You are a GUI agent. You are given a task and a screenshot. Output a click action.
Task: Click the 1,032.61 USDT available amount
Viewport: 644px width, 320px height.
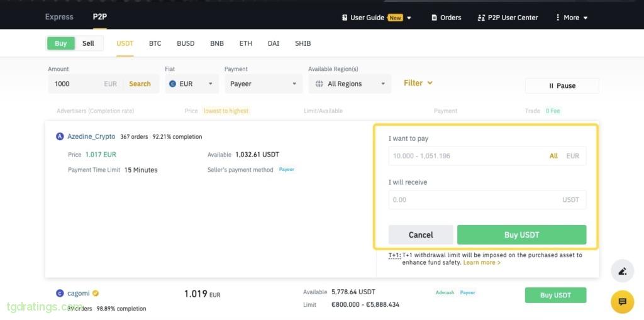tap(257, 155)
